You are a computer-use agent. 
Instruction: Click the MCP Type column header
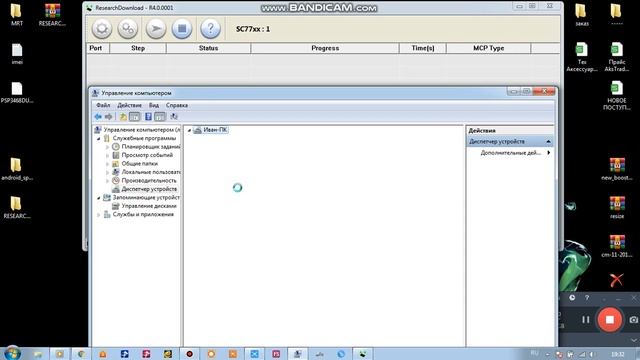click(x=489, y=48)
